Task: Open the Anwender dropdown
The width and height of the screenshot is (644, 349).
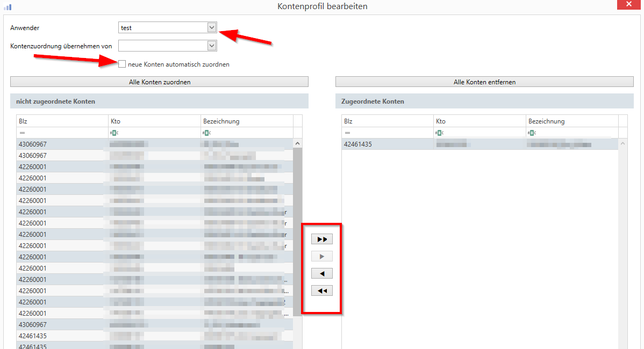Action: [x=211, y=28]
